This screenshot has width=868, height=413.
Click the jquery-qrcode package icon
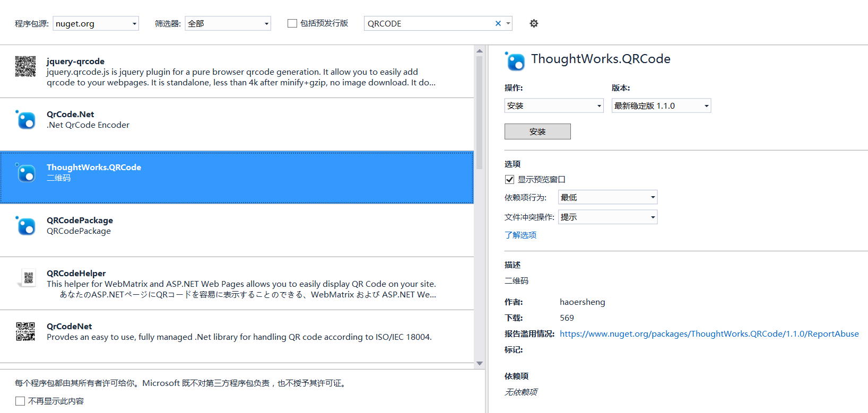point(25,66)
